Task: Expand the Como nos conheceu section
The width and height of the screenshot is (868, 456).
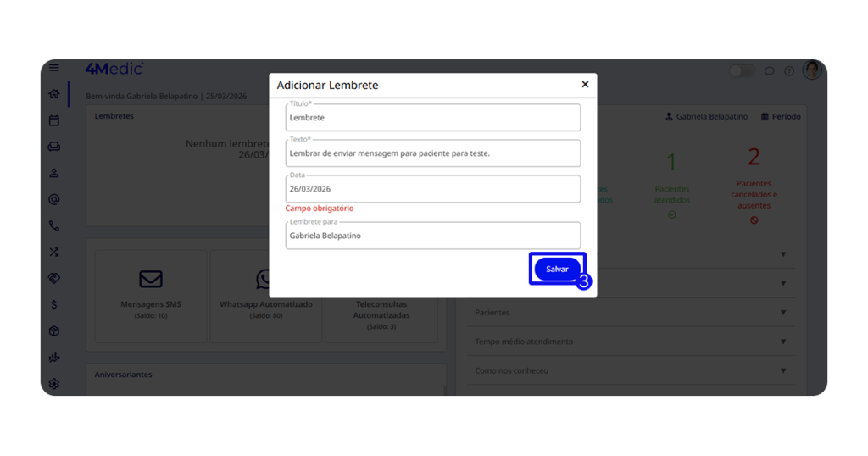Action: [632, 370]
